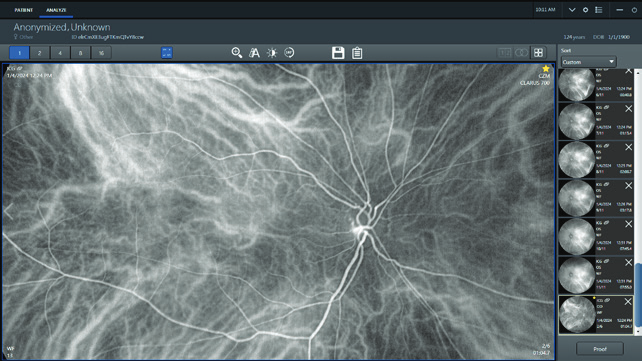Click the Proof button

pos(600,349)
